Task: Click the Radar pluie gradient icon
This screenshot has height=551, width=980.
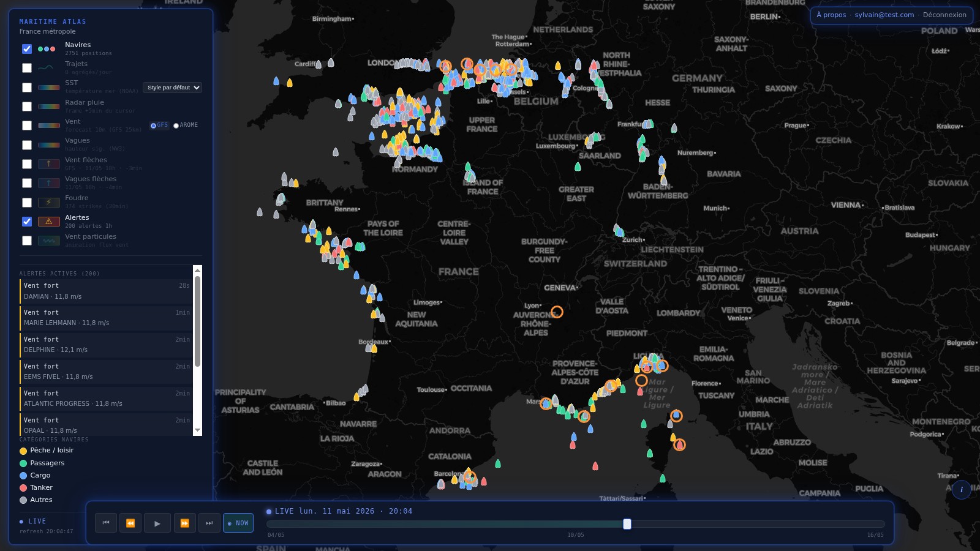Action: click(x=49, y=107)
